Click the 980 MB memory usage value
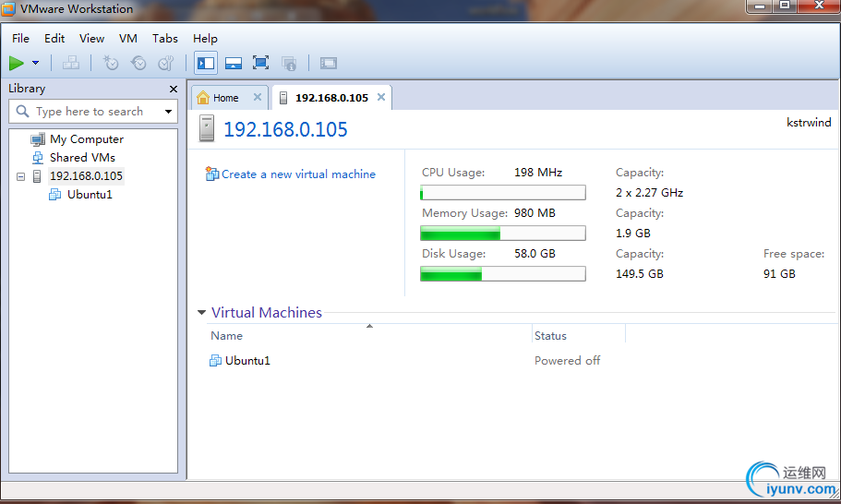 pos(535,213)
